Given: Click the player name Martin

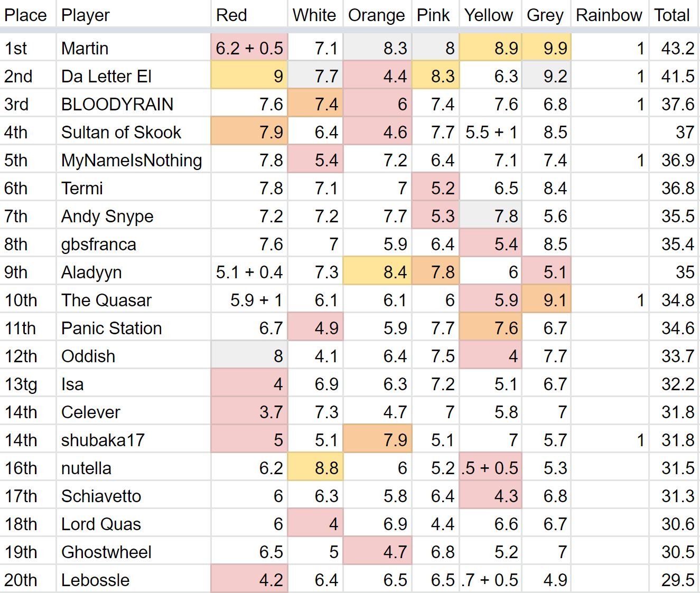Looking at the screenshot, I should click(85, 49).
